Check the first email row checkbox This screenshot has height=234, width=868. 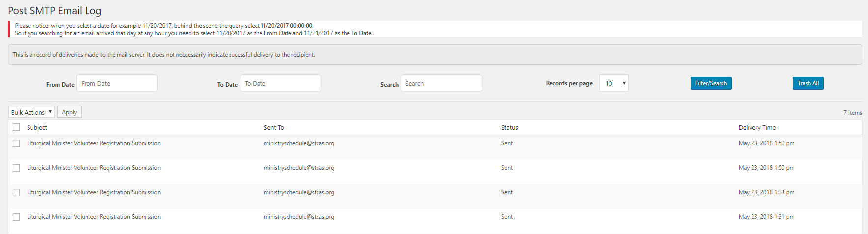[x=16, y=144]
